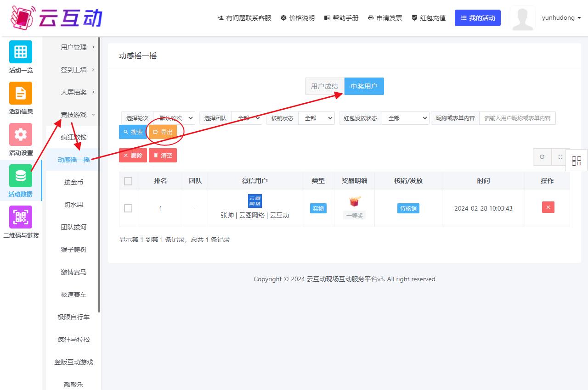Open the yunhudong account dropdown
This screenshot has width=588, height=390.
(561, 18)
